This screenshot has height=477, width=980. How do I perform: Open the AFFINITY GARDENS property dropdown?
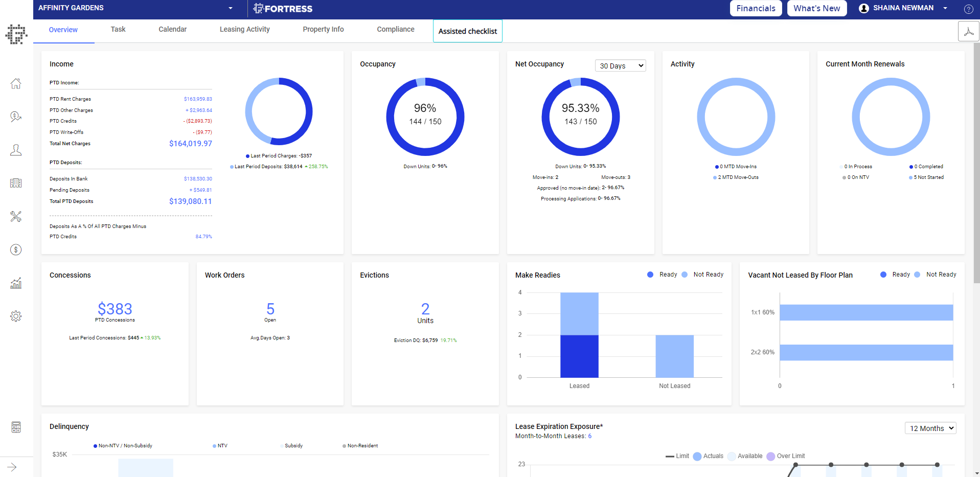(135, 8)
